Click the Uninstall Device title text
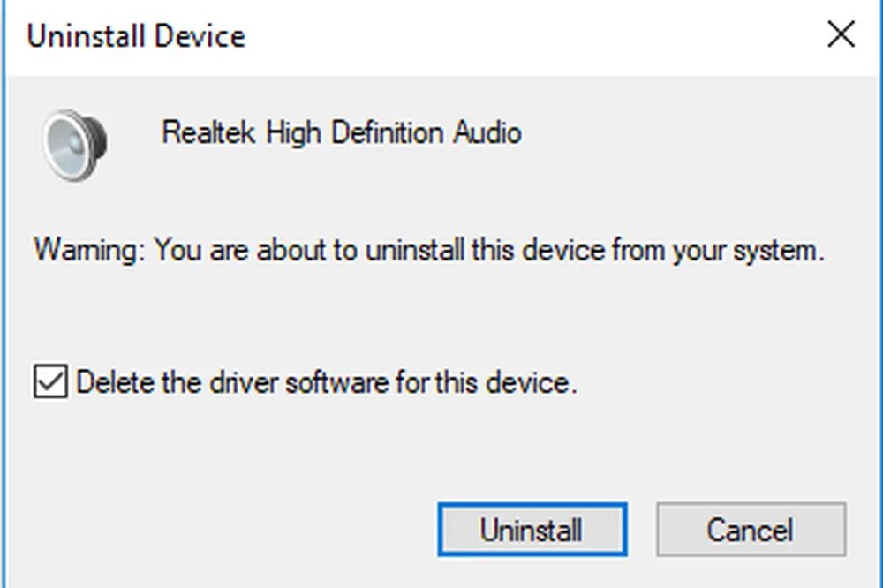Image resolution: width=883 pixels, height=588 pixels. pos(136,36)
